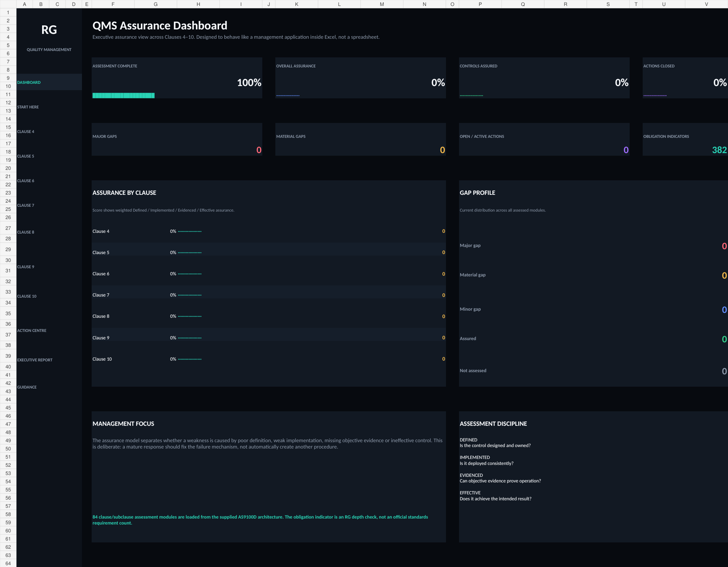Select the 100% Assessment Complete value

[x=249, y=83]
